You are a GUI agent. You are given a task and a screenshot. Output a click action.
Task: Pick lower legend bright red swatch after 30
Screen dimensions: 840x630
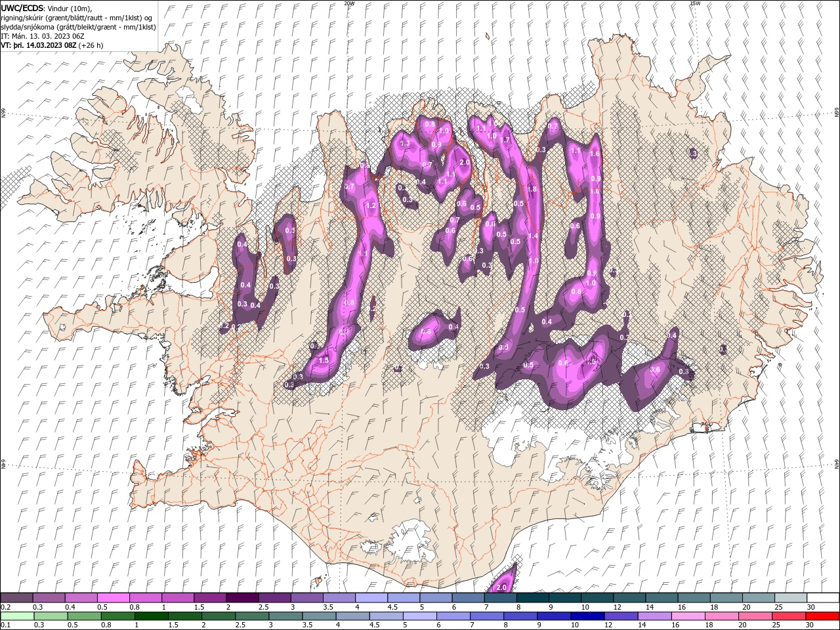point(822,616)
